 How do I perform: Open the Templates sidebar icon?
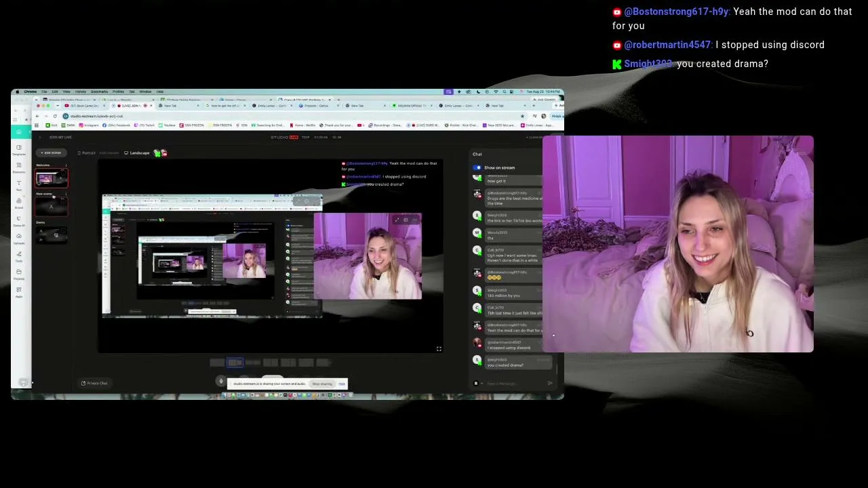(x=19, y=149)
